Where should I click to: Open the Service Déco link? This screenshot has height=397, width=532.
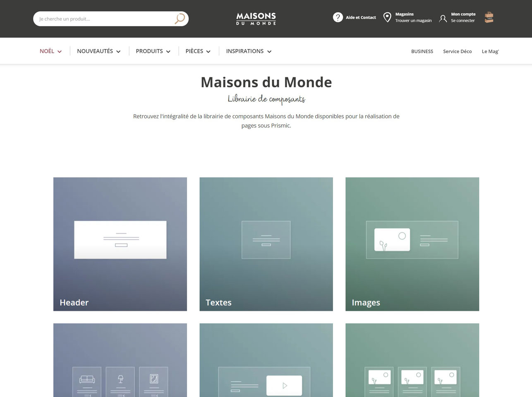457,51
